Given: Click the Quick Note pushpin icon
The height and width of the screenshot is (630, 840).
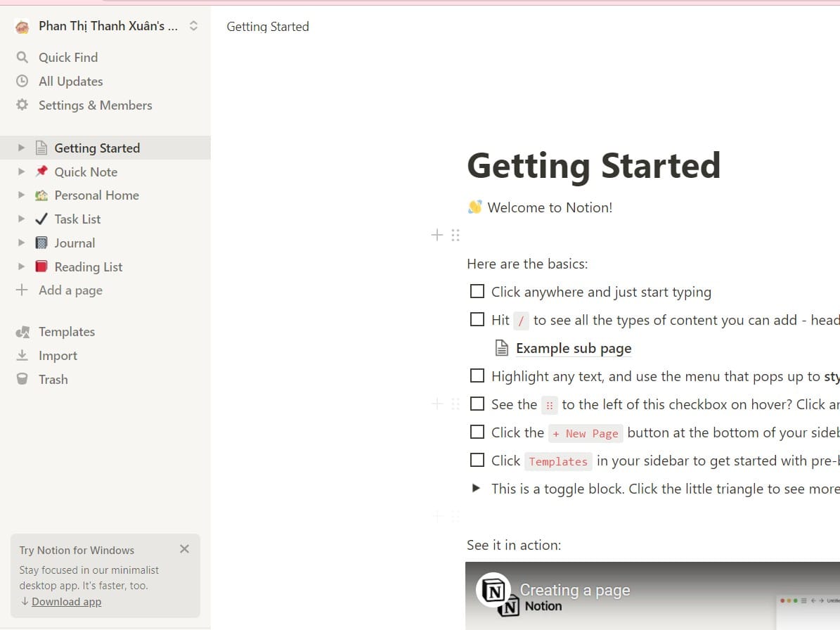Looking at the screenshot, I should pos(41,172).
